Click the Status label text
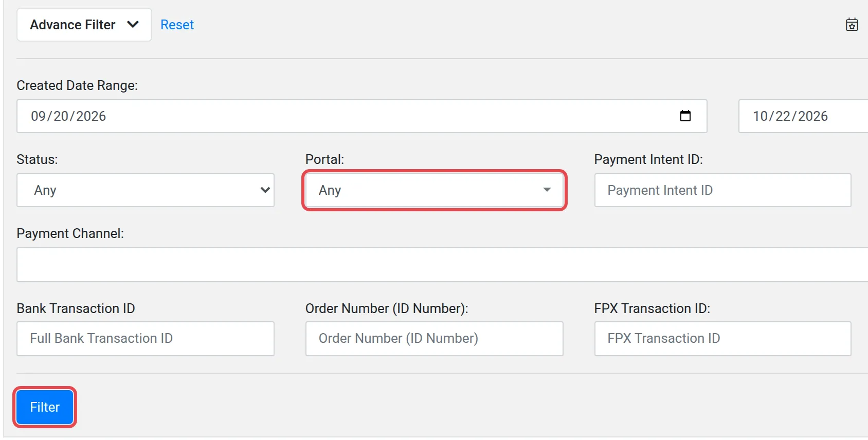The height and width of the screenshot is (440, 868). pyautogui.click(x=37, y=159)
